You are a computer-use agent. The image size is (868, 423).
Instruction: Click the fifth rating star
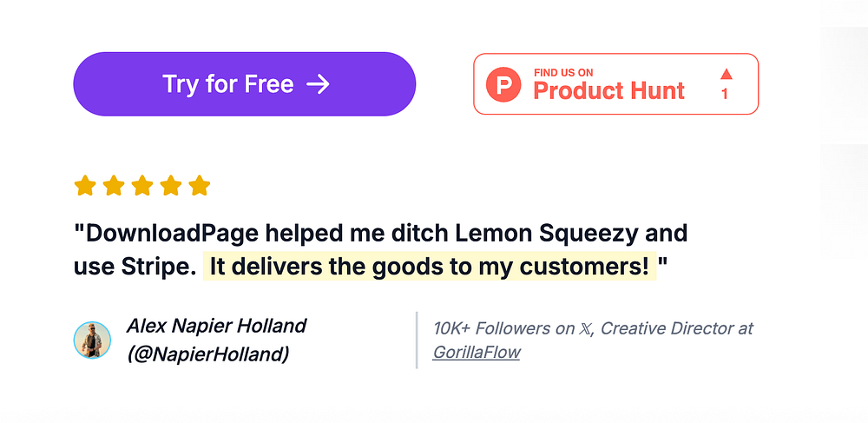[x=200, y=186]
